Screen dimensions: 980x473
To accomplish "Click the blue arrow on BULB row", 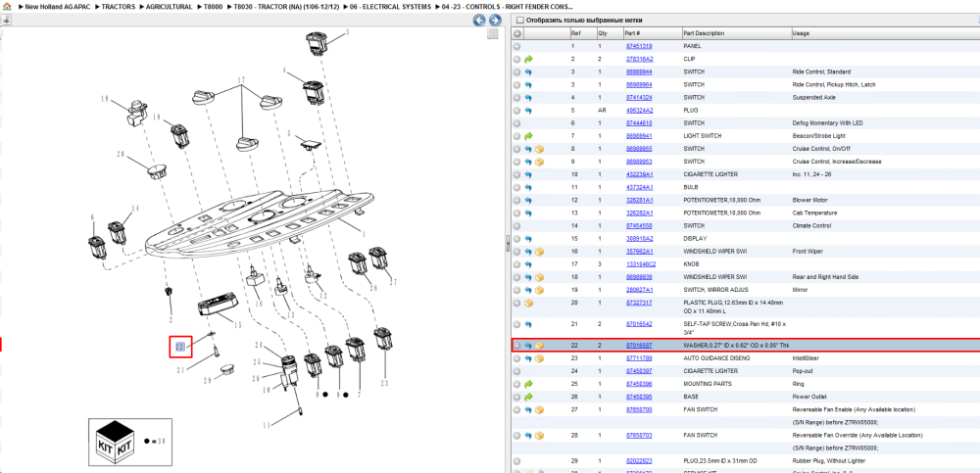I will 529,187.
